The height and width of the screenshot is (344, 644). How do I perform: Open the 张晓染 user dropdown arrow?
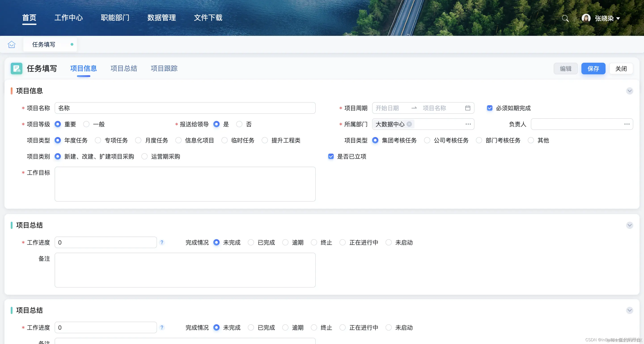618,19
